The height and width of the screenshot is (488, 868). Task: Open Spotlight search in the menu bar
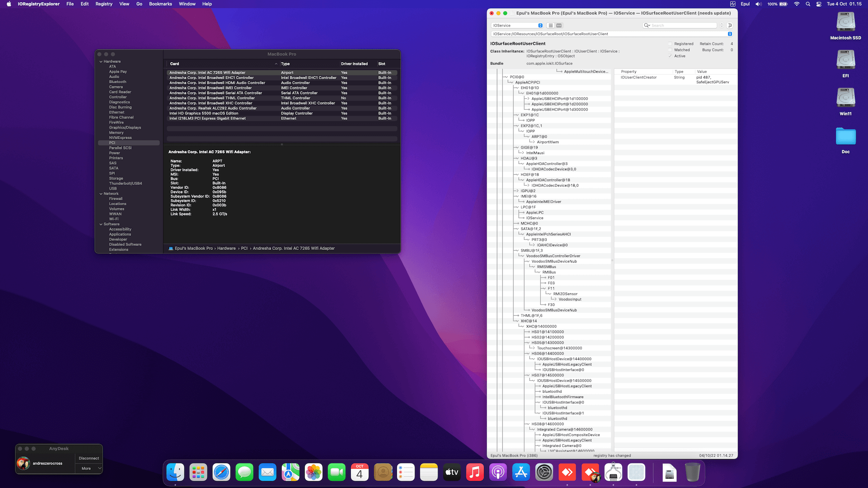click(808, 4)
